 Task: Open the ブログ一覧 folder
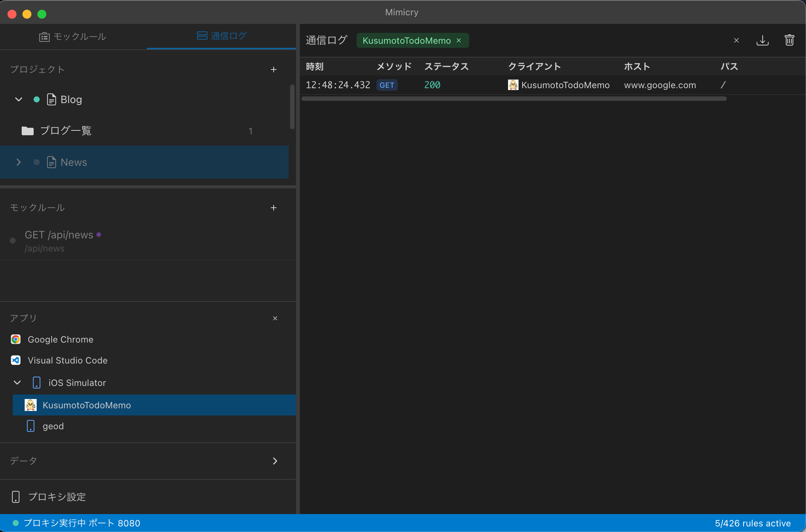click(x=144, y=131)
